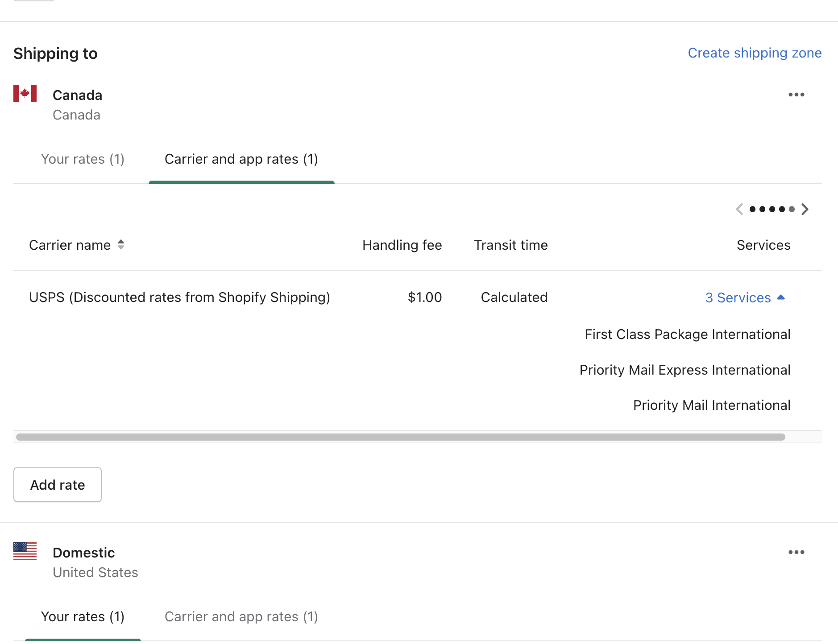Go to next table columns page
Viewport: 838px width, 644px height.
click(x=805, y=209)
